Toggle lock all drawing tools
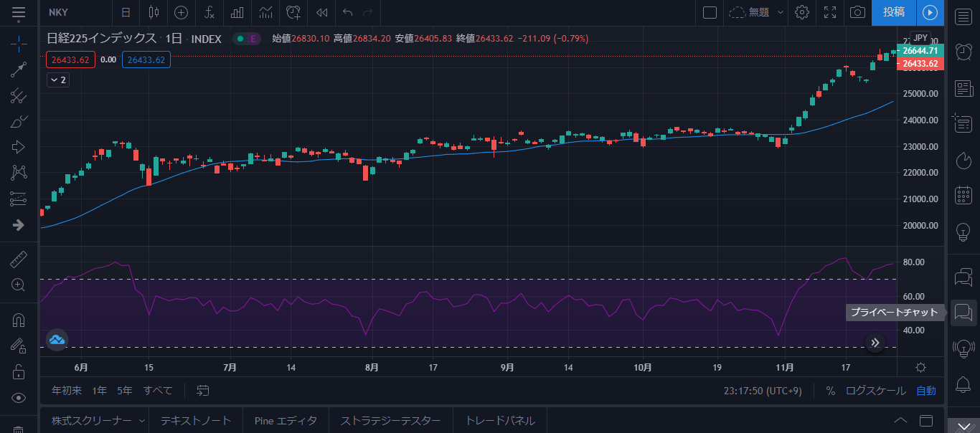The image size is (980, 433). [19, 372]
